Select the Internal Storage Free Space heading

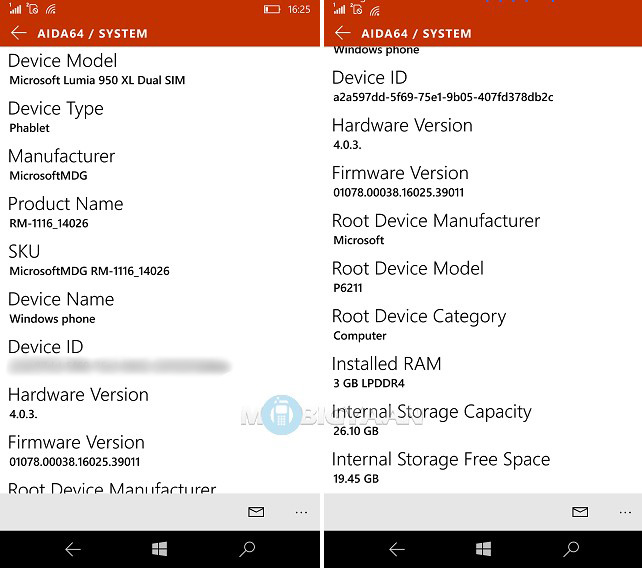click(x=441, y=459)
